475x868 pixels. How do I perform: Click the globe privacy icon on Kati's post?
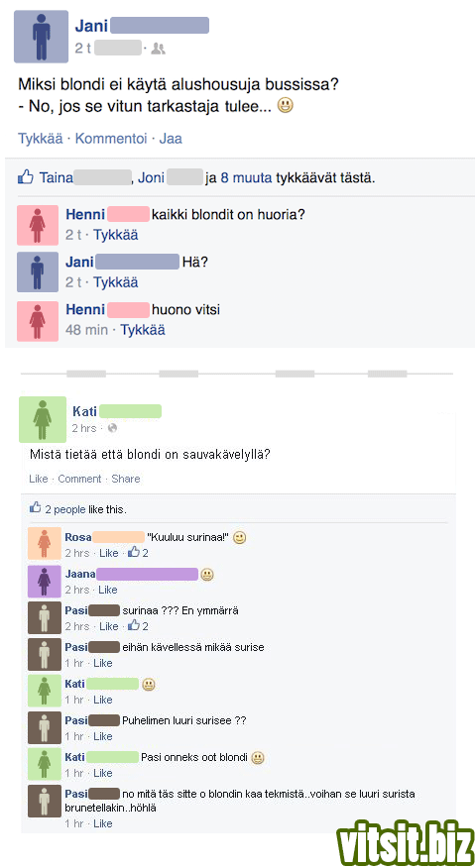point(112,428)
